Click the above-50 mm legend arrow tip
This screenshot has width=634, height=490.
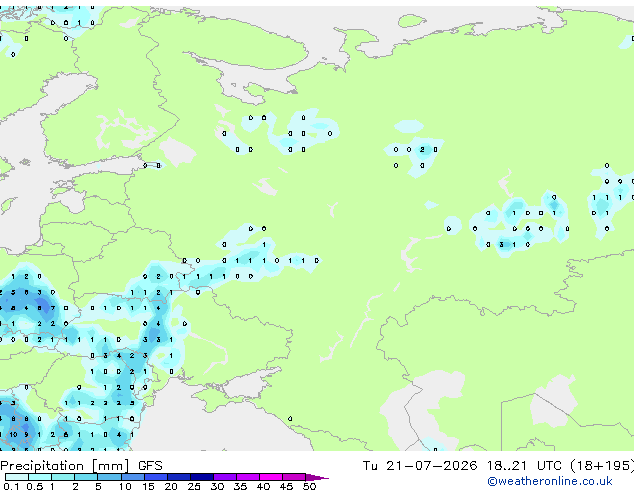pos(317,477)
